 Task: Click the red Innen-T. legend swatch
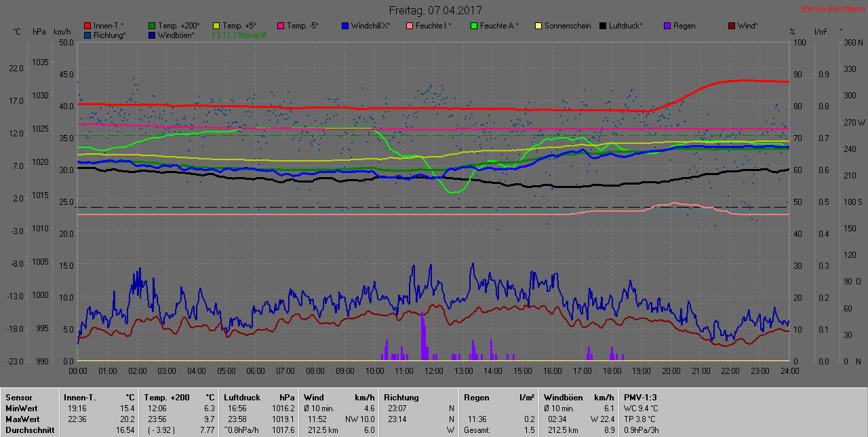[87, 26]
